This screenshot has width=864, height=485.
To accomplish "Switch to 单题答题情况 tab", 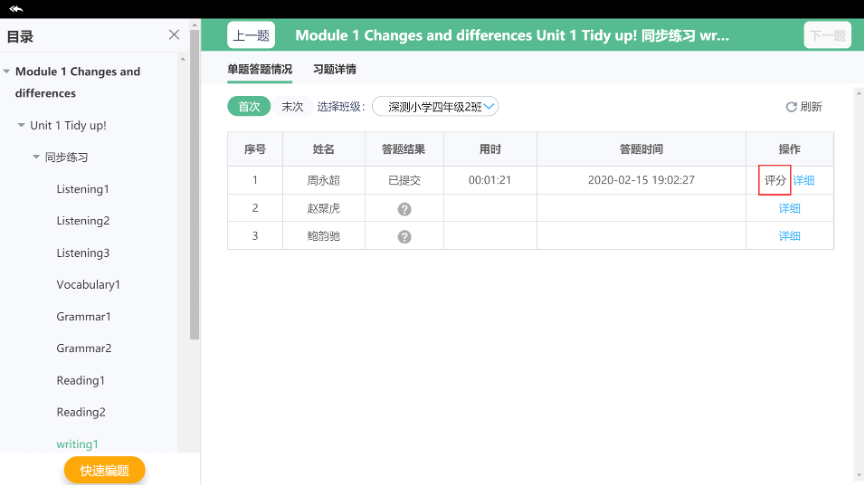I will coord(260,69).
